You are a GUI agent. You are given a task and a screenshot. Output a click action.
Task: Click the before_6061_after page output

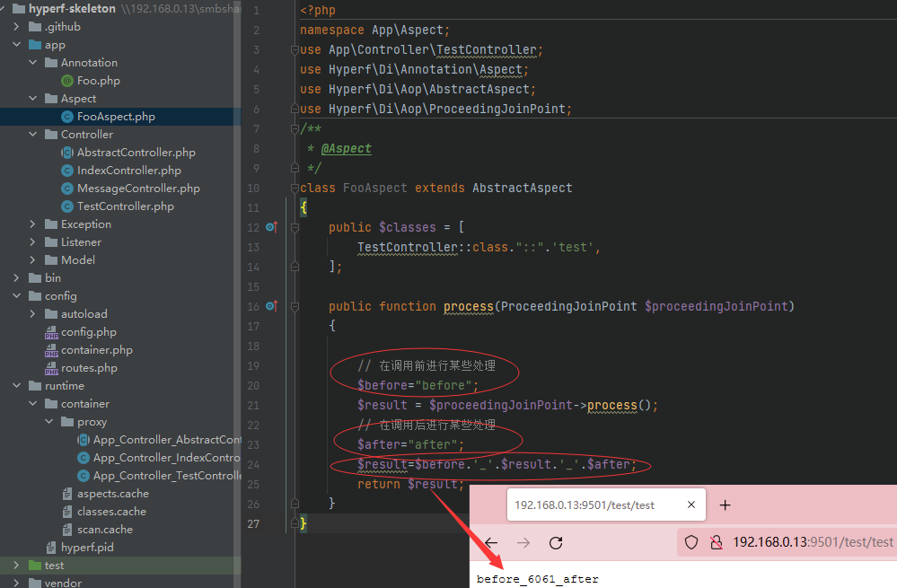[537, 579]
